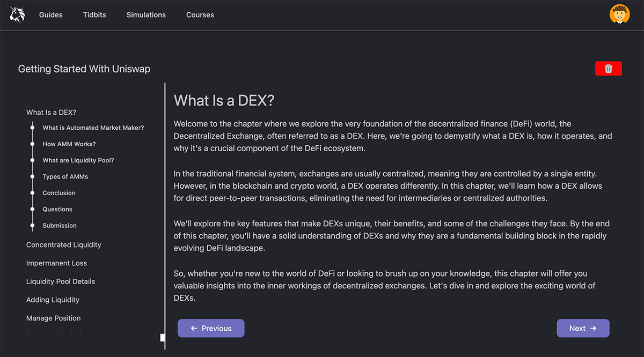
Task: Open the Submission section in sidebar
Action: [60, 226]
